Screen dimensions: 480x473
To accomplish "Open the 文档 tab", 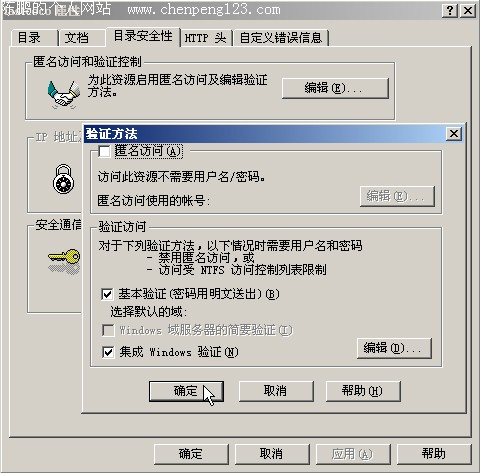I will (x=82, y=37).
